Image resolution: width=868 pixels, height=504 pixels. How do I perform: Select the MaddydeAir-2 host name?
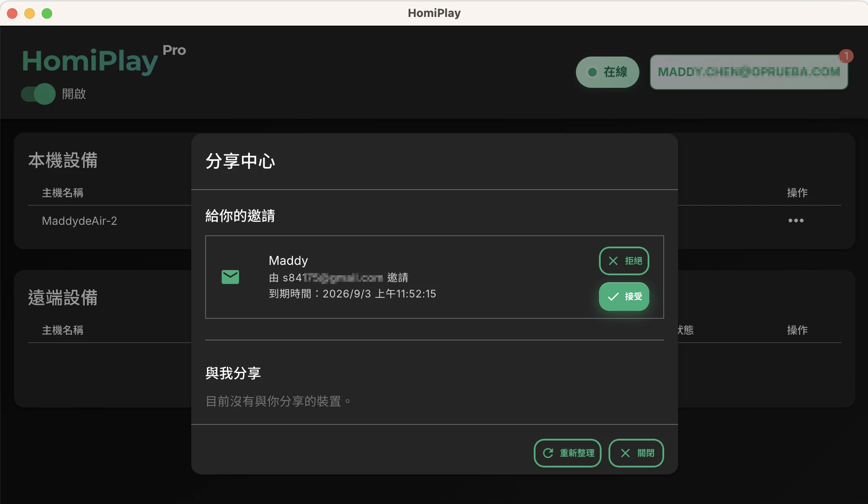pyautogui.click(x=80, y=221)
